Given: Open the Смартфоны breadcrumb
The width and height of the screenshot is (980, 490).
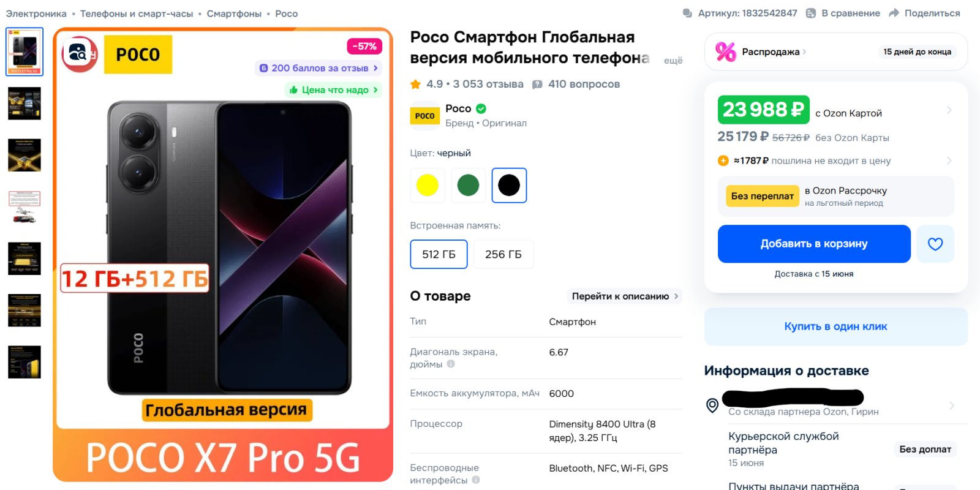Looking at the screenshot, I should 234,13.
